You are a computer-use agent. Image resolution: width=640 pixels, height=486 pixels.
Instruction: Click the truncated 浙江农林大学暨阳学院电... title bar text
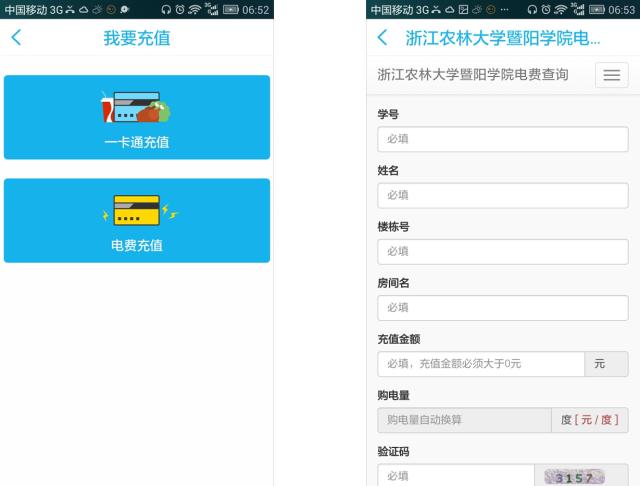[x=502, y=38]
